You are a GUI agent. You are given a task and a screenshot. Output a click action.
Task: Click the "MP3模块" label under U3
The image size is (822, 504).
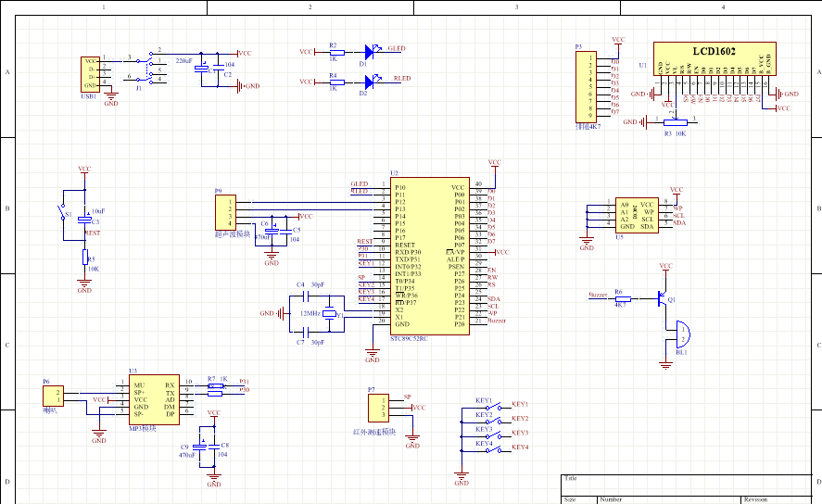[x=143, y=429]
